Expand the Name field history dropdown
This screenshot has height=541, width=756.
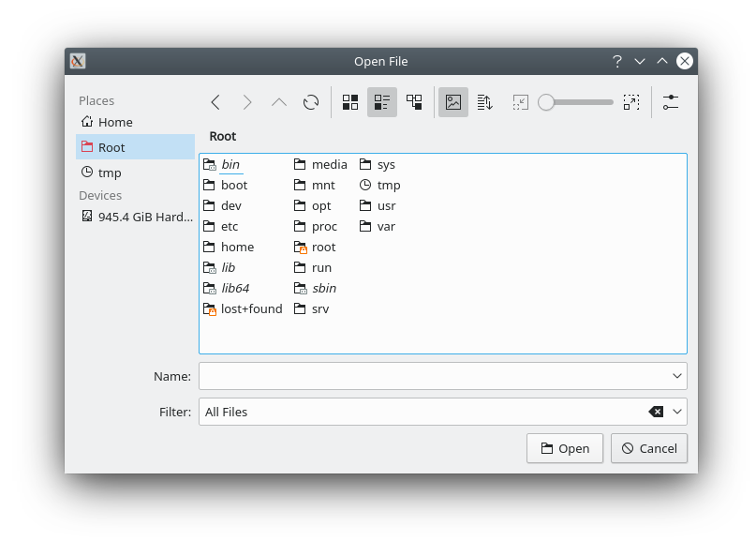(677, 376)
